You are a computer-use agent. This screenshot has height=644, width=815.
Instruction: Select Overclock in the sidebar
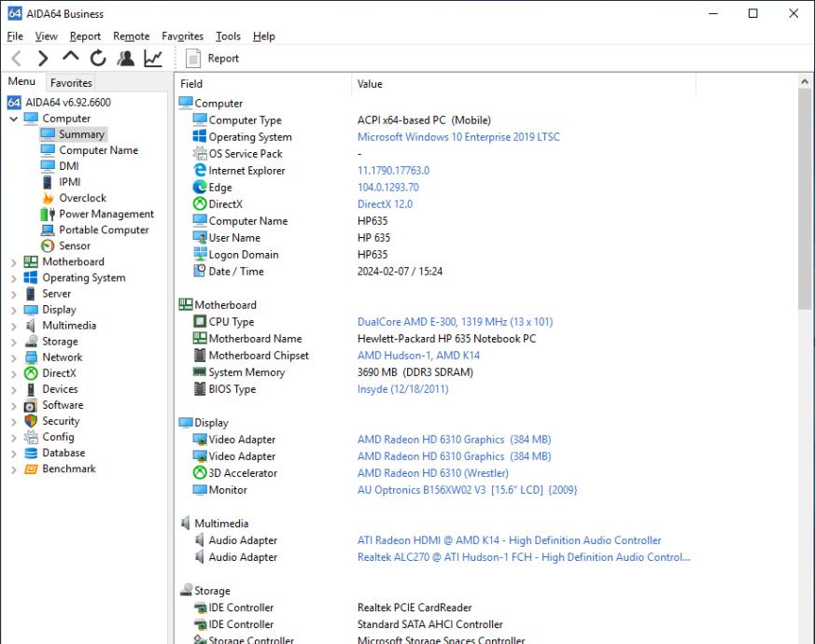pos(82,198)
